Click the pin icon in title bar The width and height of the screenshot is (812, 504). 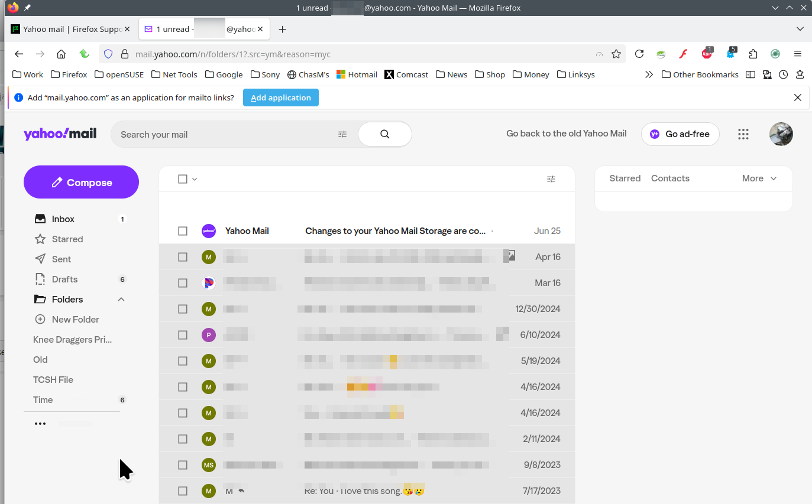coord(27,8)
